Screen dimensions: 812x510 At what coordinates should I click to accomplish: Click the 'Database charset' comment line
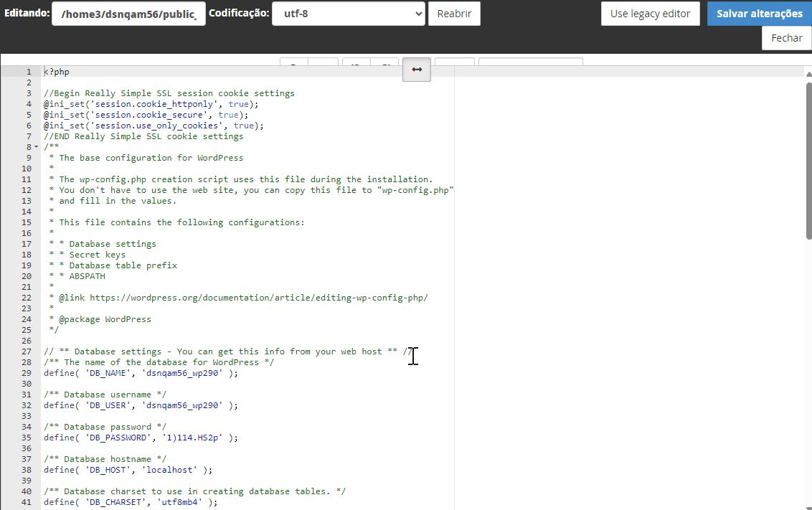pos(194,491)
